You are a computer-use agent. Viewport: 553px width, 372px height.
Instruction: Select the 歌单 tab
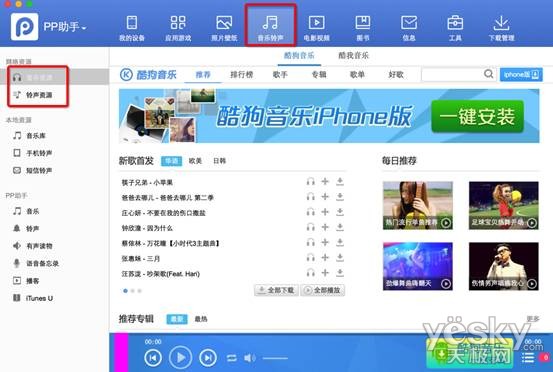pos(357,75)
